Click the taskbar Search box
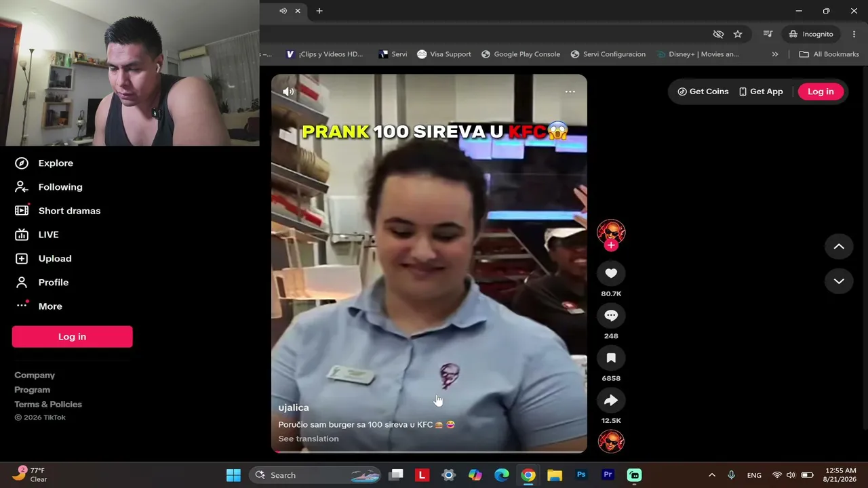This screenshot has width=868, height=488. [x=316, y=475]
